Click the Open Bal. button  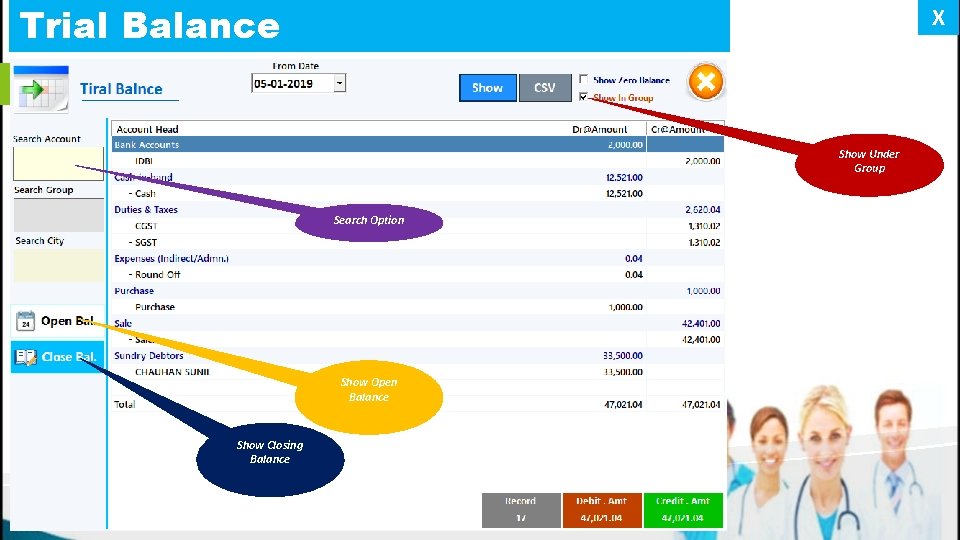(x=58, y=321)
